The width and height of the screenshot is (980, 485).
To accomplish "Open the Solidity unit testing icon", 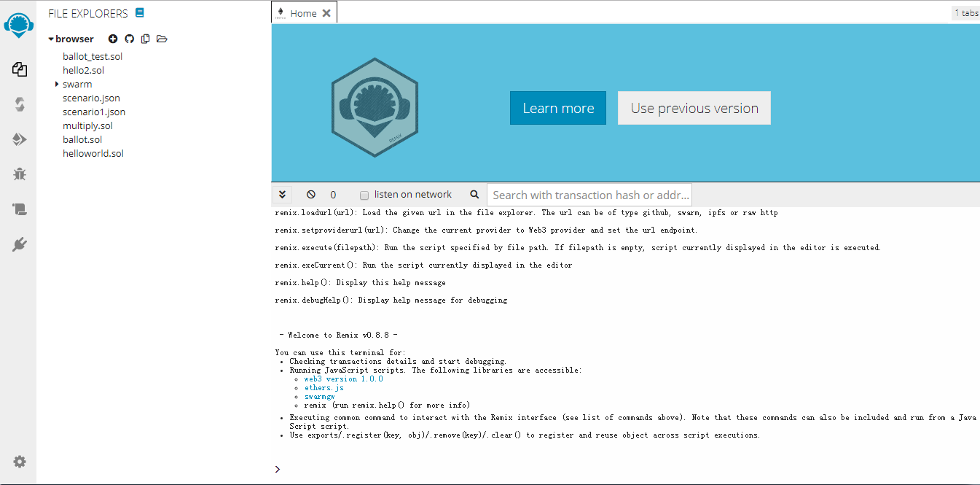I will [20, 209].
